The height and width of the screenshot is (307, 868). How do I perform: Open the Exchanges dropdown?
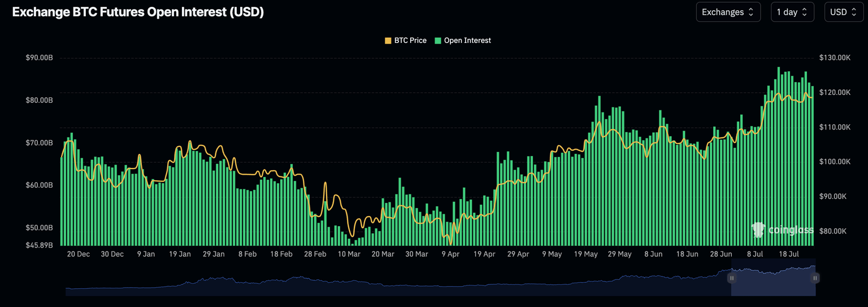click(728, 12)
